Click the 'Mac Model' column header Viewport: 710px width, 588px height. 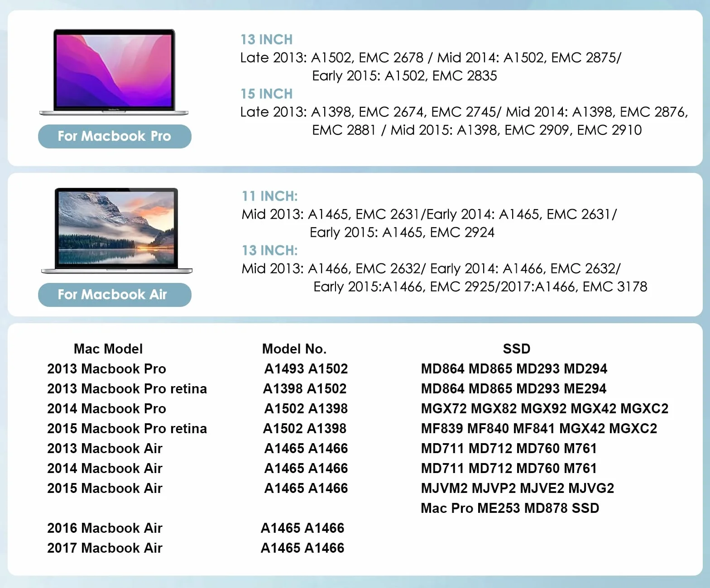(108, 349)
